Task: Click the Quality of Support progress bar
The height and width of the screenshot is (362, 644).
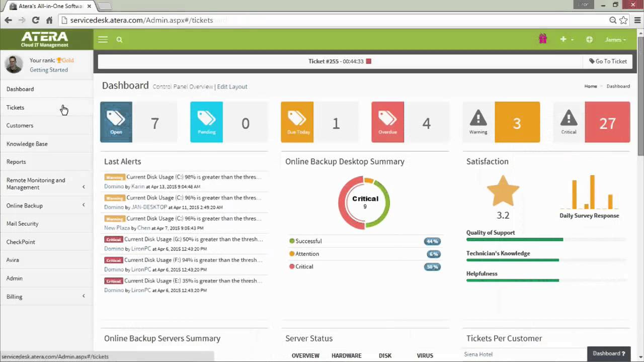Action: coord(546,240)
